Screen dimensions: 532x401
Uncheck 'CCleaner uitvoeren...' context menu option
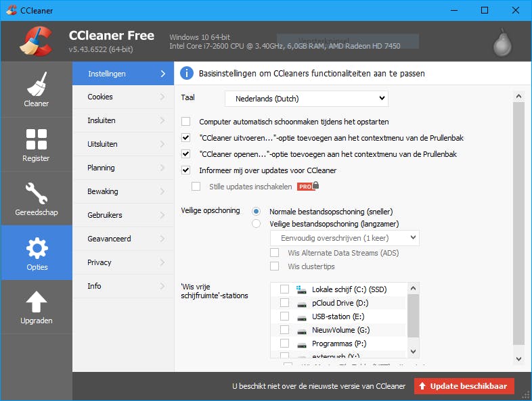point(185,138)
